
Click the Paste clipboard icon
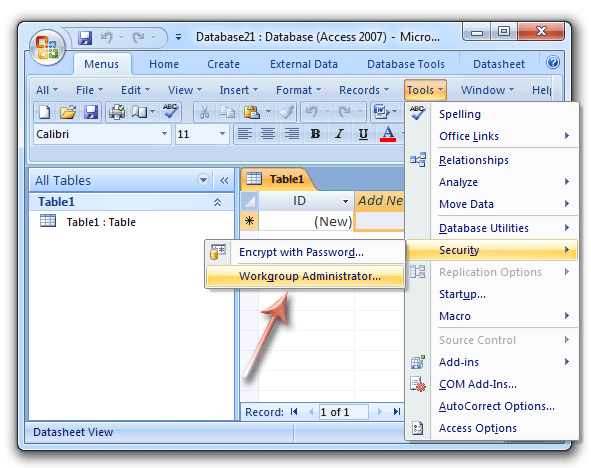252,112
